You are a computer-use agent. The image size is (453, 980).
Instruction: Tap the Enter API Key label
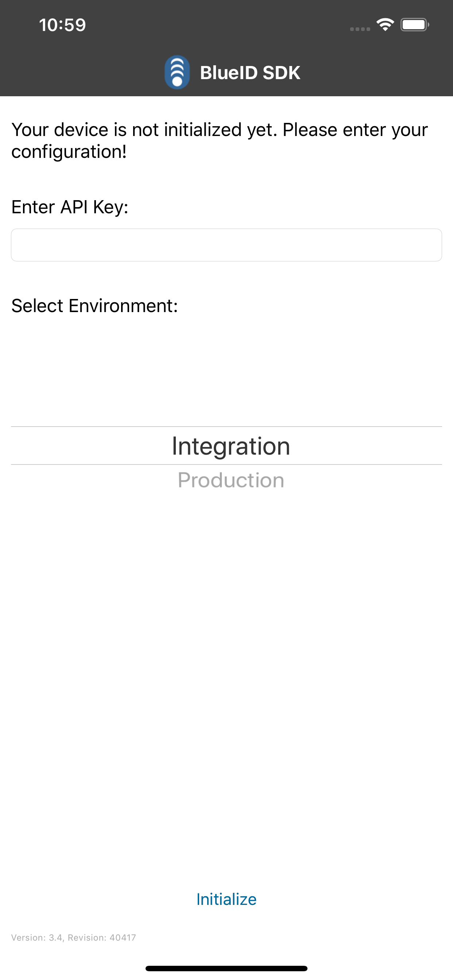[70, 207]
